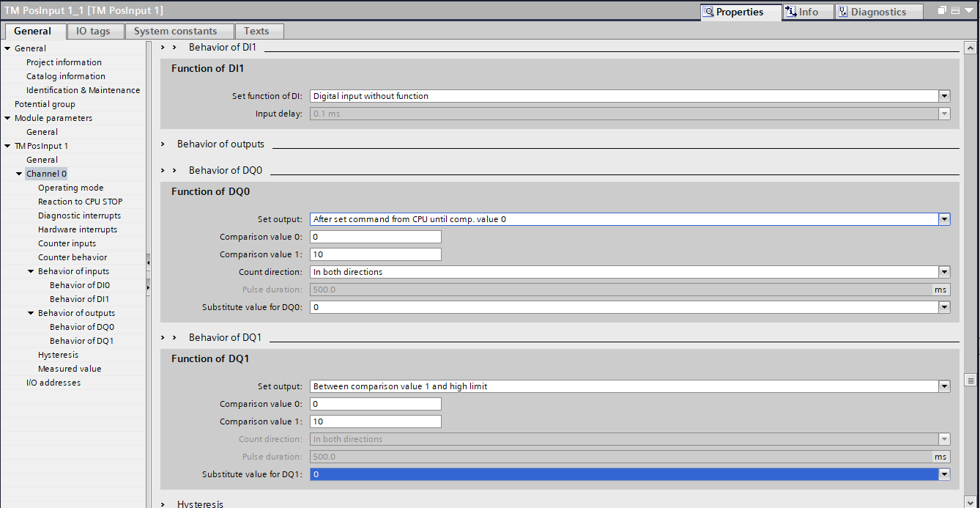Click the inspector layout icon beside Diagnostics
Viewport: 980px width, 508px height.
(x=956, y=11)
